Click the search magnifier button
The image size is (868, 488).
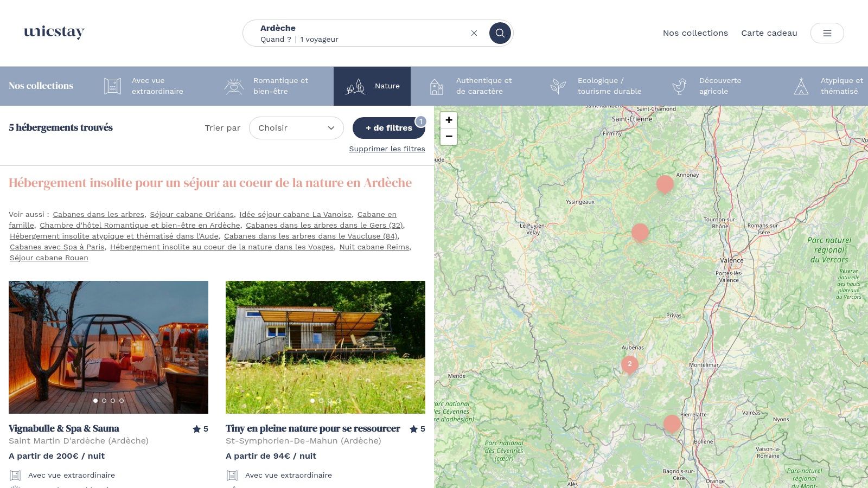[x=500, y=33]
